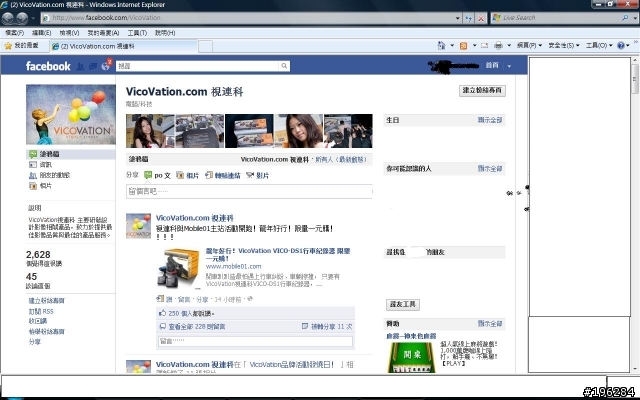Select the VicoVation.com browser tab
Screen dimensions: 640x400
[124, 47]
